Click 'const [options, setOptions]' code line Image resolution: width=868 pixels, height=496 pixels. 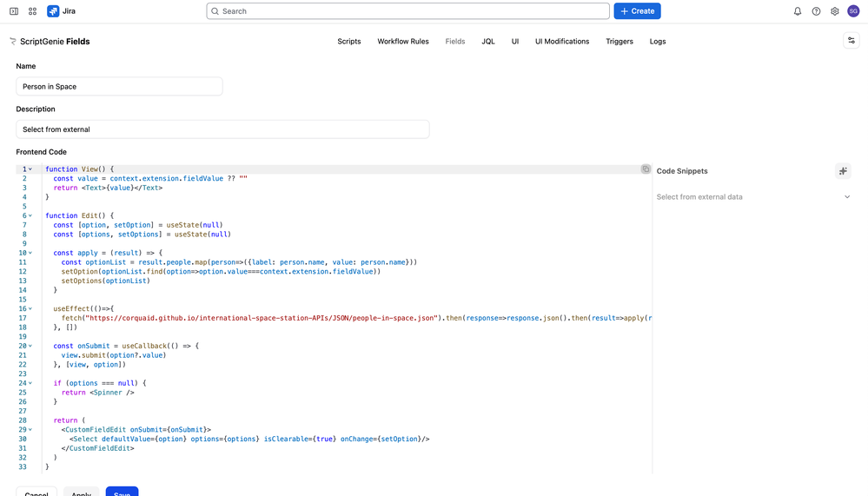[142, 235]
